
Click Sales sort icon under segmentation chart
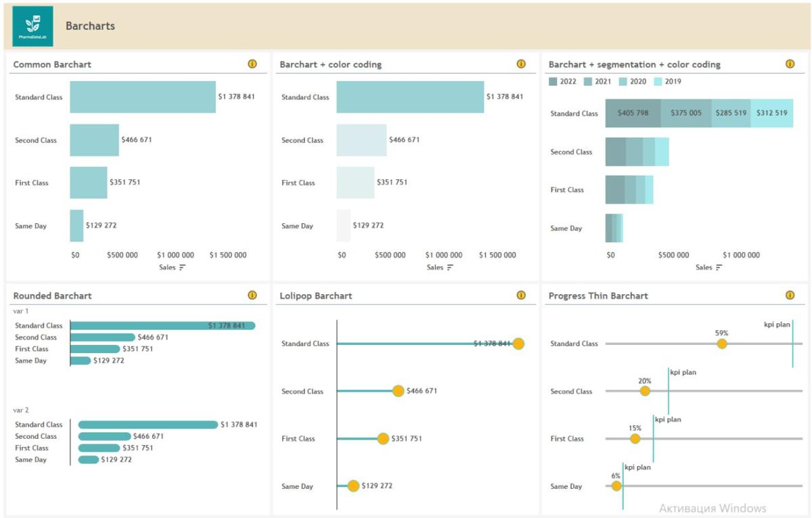pos(719,268)
